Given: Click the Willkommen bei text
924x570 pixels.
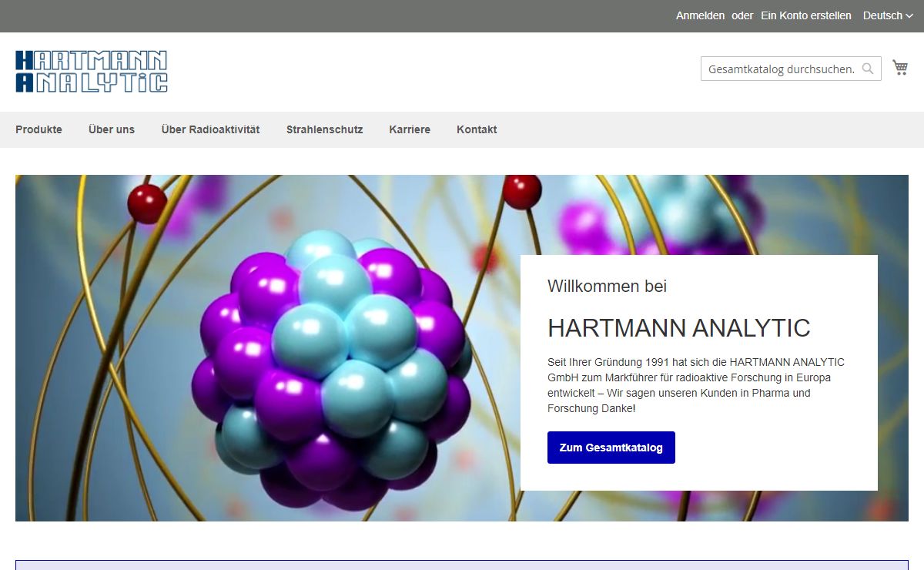Looking at the screenshot, I should (607, 287).
